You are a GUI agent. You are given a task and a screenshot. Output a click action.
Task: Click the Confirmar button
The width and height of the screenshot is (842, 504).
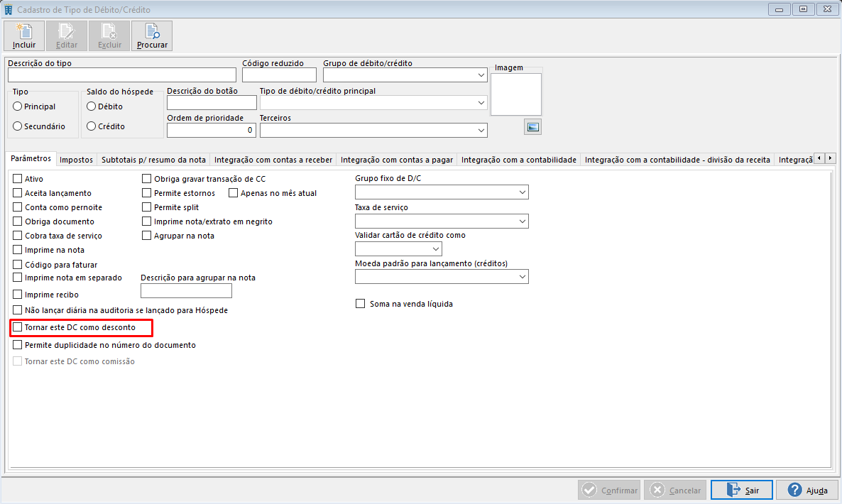(611, 490)
